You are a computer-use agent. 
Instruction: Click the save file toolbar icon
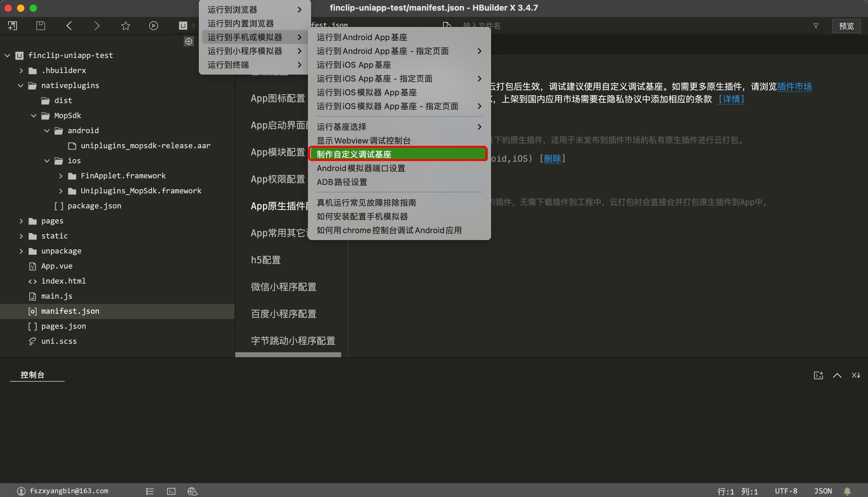point(41,26)
